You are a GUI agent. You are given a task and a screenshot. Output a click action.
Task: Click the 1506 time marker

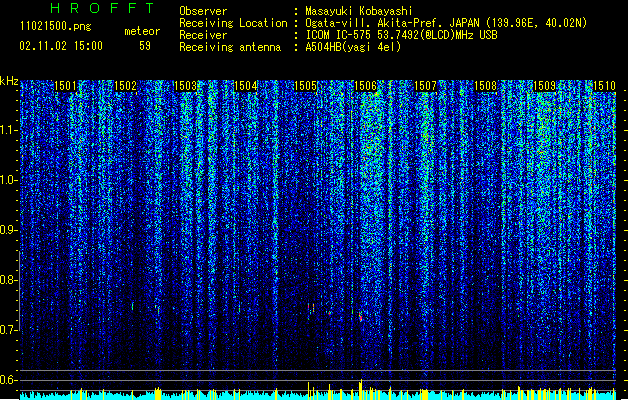tap(365, 86)
